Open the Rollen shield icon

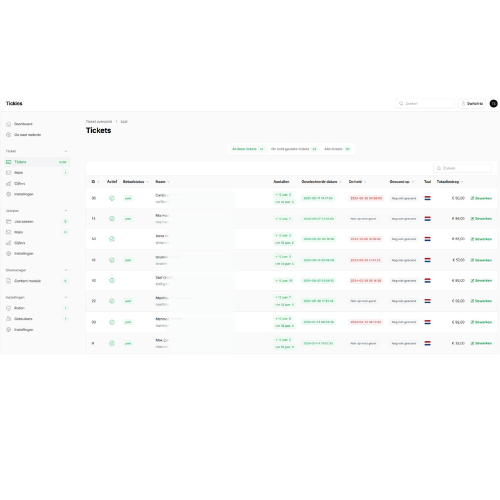coord(9,308)
